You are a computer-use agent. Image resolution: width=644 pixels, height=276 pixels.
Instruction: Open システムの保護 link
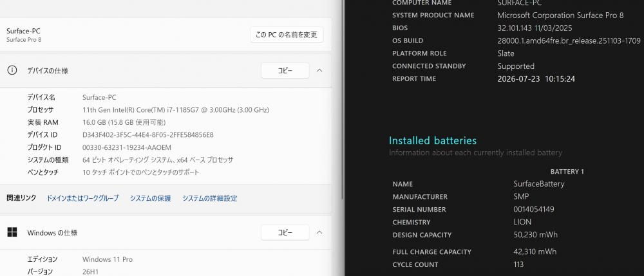pyautogui.click(x=150, y=198)
